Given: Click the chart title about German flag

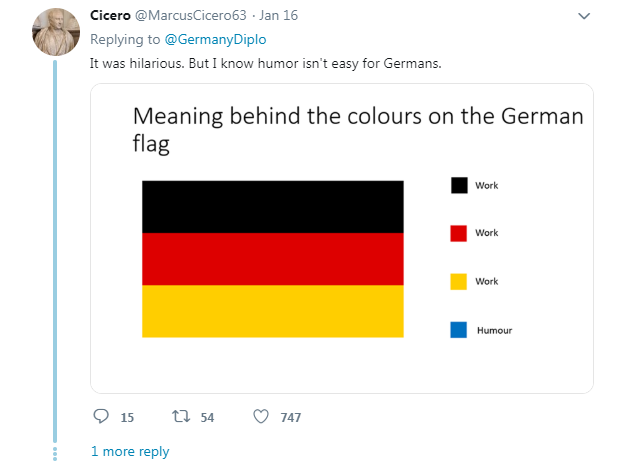Looking at the screenshot, I should (x=358, y=129).
